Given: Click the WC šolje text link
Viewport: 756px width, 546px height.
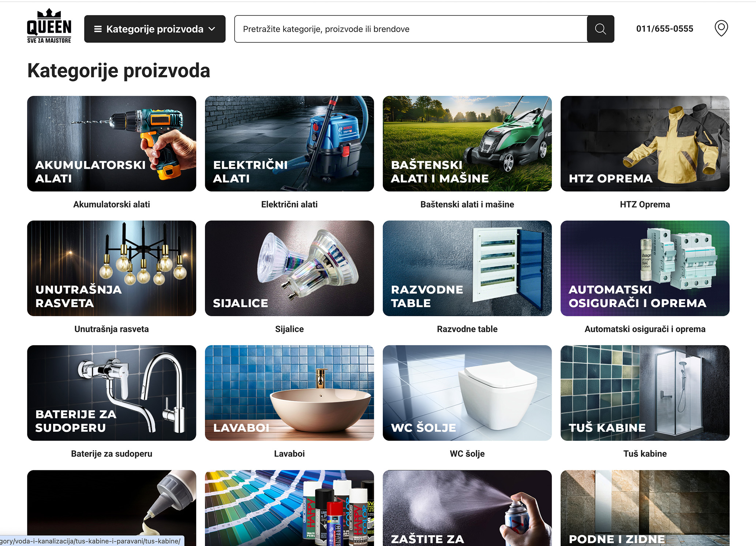Looking at the screenshot, I should (467, 453).
